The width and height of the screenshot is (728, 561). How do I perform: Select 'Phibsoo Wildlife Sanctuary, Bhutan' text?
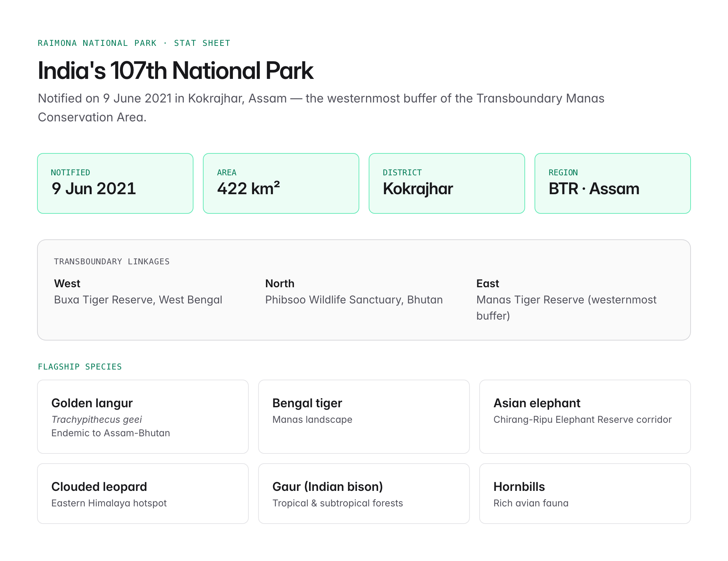pyautogui.click(x=354, y=300)
